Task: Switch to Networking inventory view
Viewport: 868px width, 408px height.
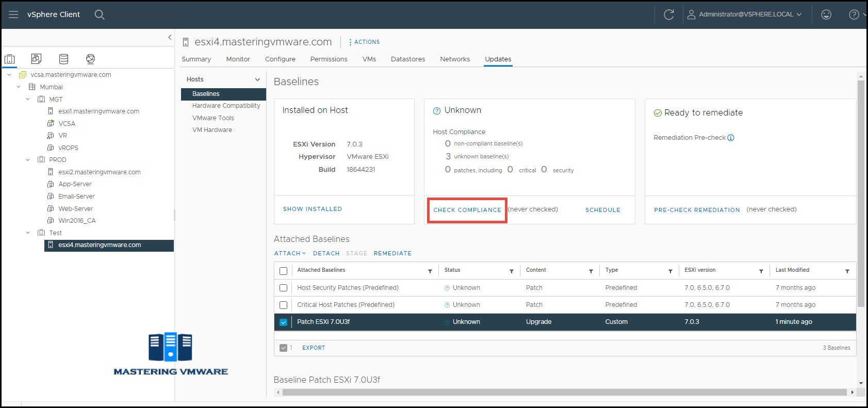Action: 90,59
